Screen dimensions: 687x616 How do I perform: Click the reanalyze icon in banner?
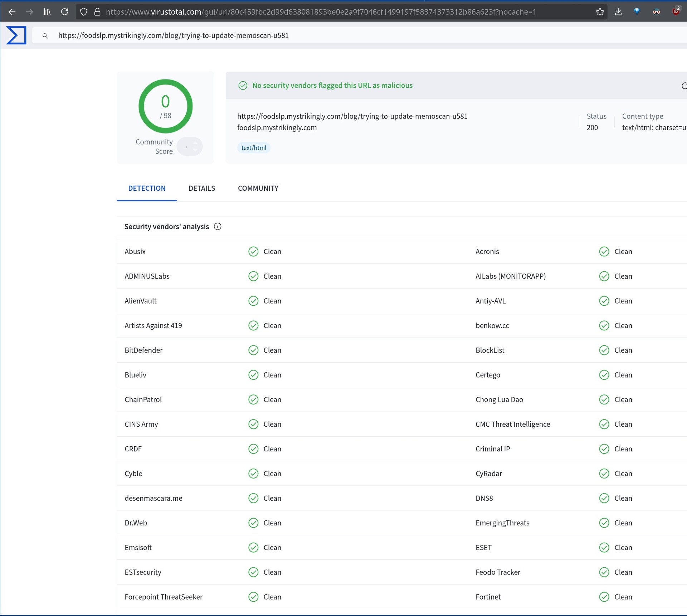[x=684, y=86]
